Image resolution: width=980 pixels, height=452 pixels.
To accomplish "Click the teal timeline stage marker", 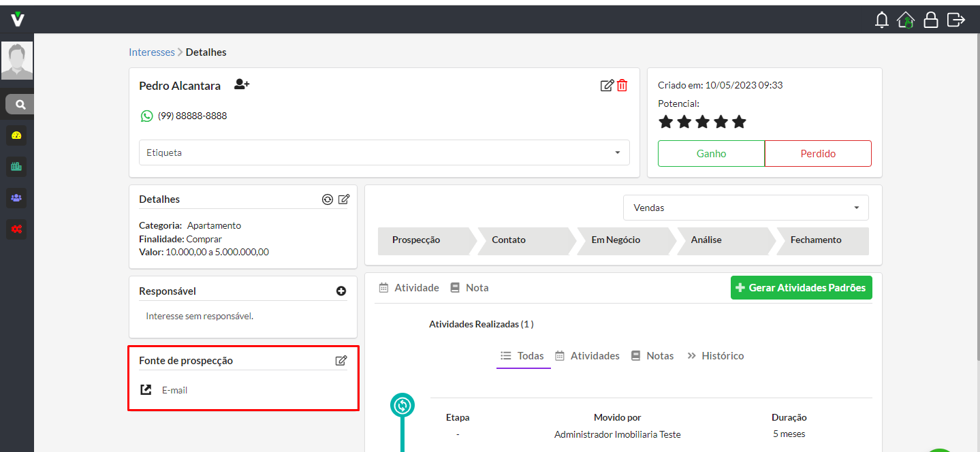I will [x=402, y=406].
